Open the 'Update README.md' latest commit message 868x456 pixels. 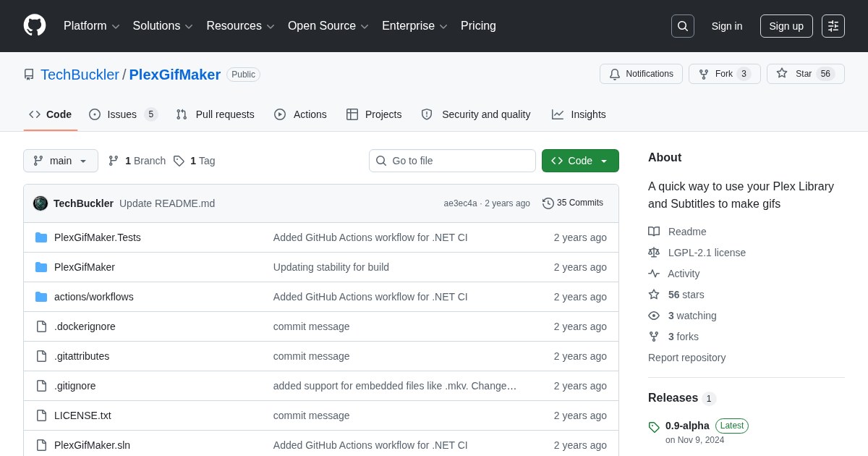[x=167, y=203]
